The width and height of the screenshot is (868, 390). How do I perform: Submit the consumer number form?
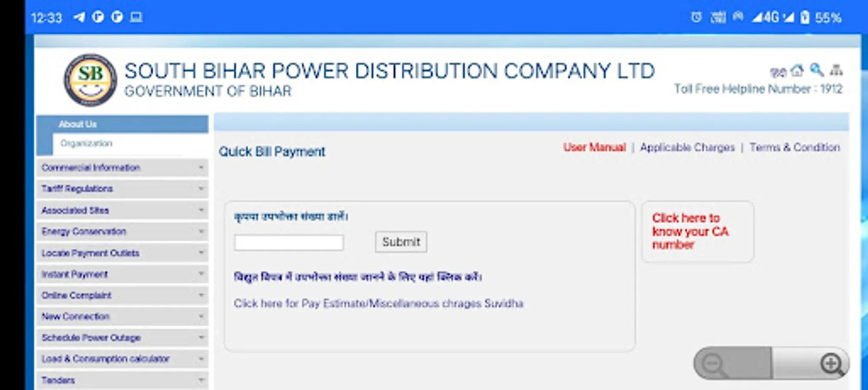click(401, 242)
